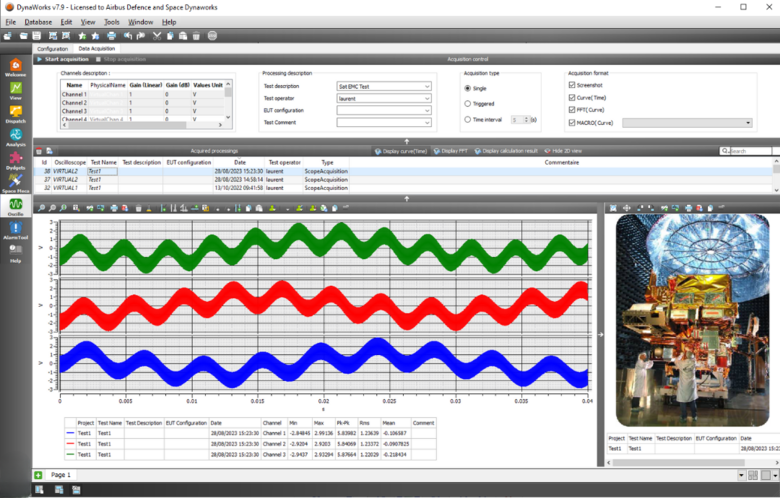Image resolution: width=780 pixels, height=498 pixels.
Task: Click the first zoom magnifier in curve toolbar
Action: point(41,208)
